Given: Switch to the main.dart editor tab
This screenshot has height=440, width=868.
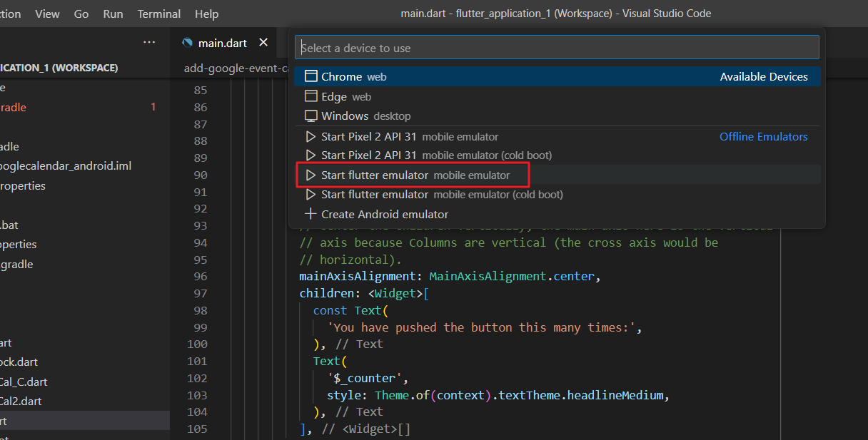Looking at the screenshot, I should [x=223, y=43].
